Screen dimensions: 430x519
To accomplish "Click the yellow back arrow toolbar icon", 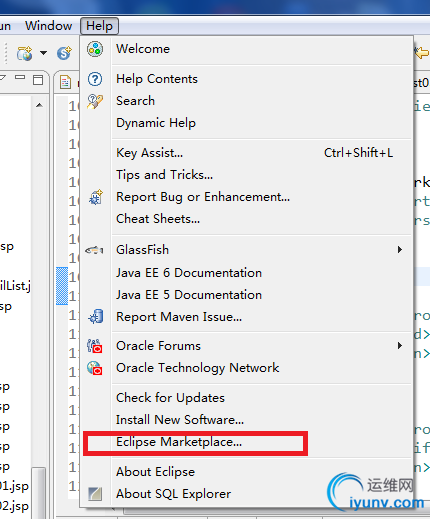I will 422,53.
